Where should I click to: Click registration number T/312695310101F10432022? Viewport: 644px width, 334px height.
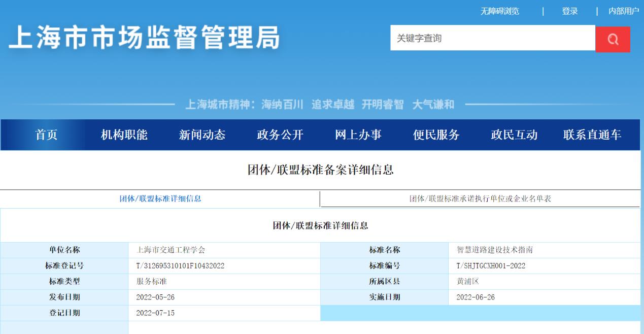180,265
